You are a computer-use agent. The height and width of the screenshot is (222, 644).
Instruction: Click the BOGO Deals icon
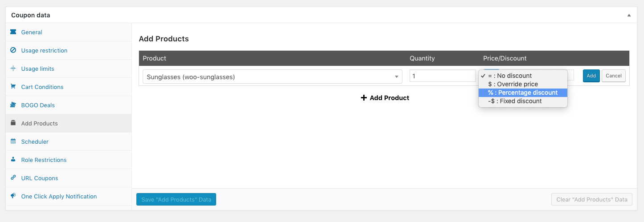tap(13, 105)
